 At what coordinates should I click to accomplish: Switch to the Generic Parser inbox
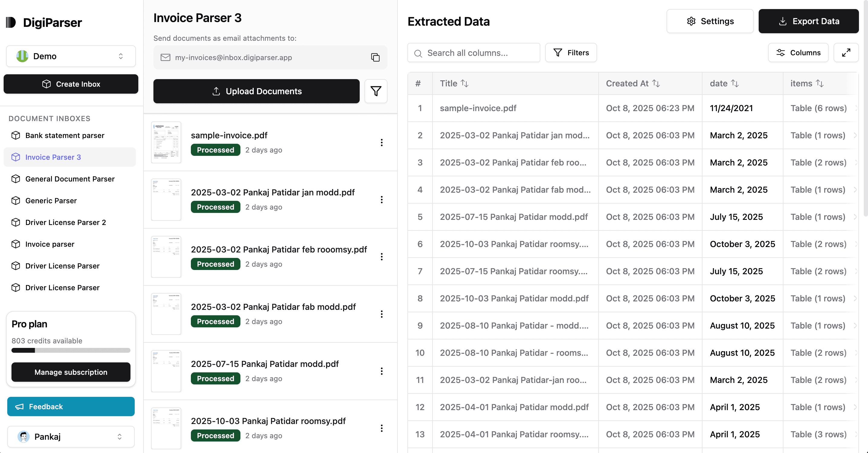pos(51,201)
